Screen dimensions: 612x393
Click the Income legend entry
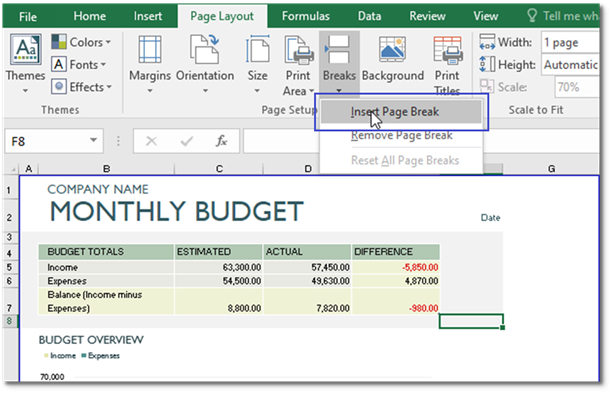coord(60,356)
